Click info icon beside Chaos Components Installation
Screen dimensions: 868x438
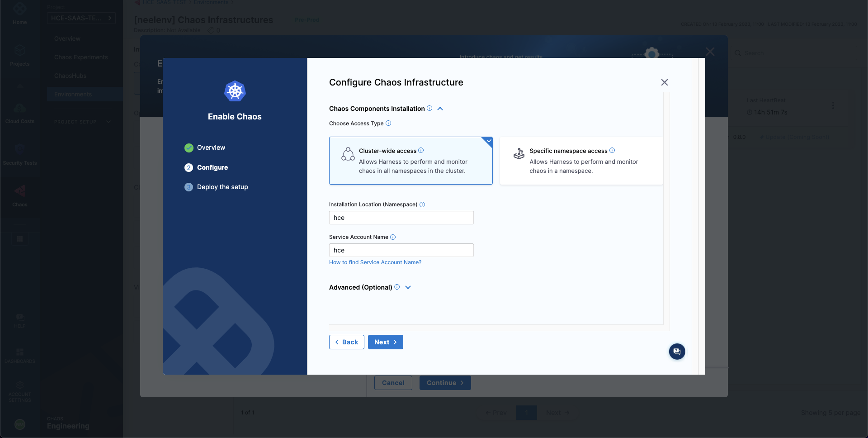pyautogui.click(x=429, y=108)
